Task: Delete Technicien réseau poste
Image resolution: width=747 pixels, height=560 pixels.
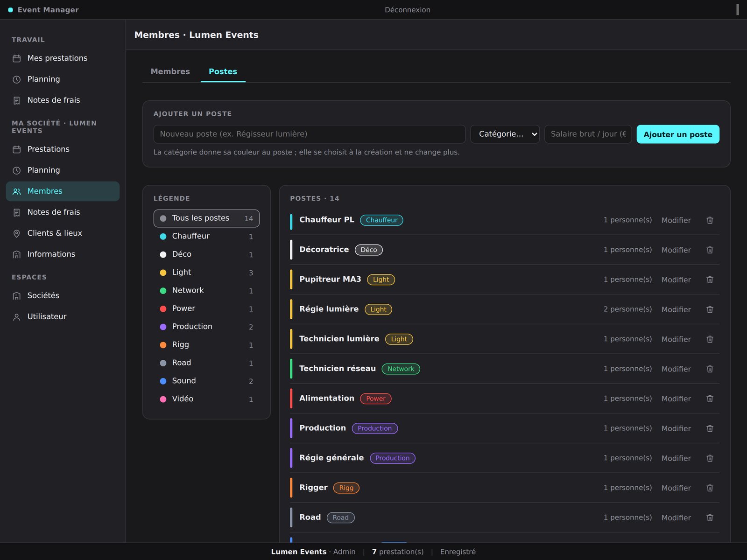Action: (710, 369)
